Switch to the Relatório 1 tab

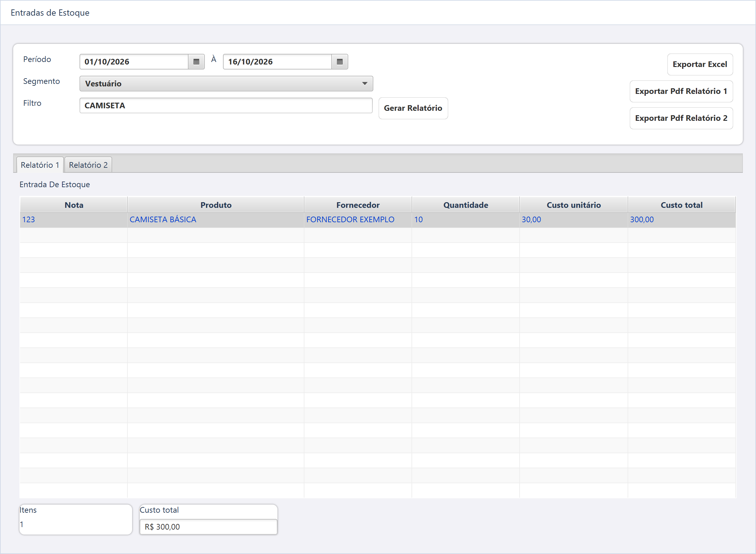(40, 165)
